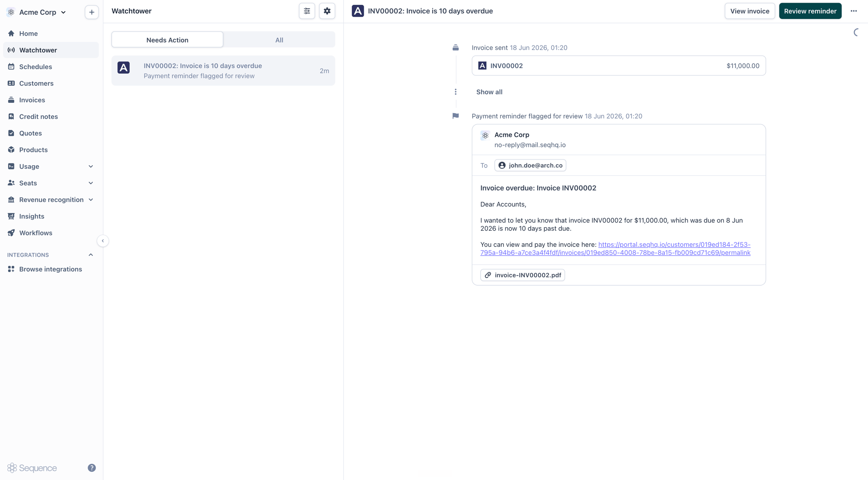Click the flag icon in the timeline

[456, 116]
